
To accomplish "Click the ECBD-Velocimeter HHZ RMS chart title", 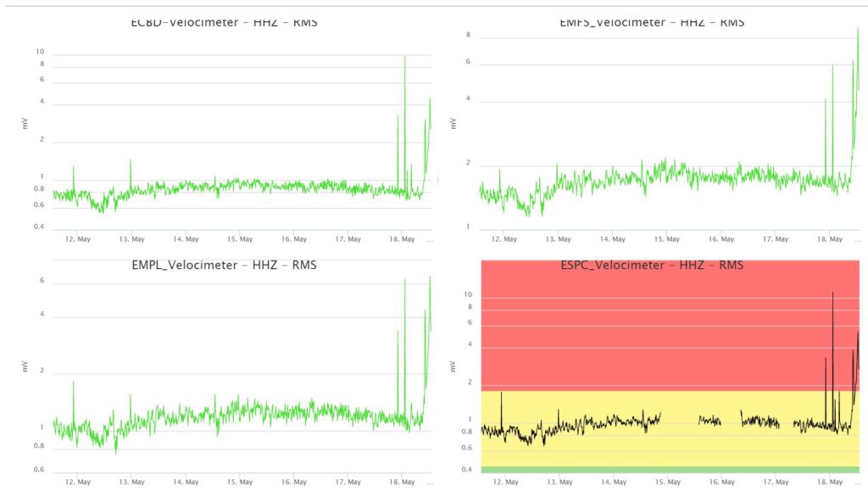I will tap(224, 23).
